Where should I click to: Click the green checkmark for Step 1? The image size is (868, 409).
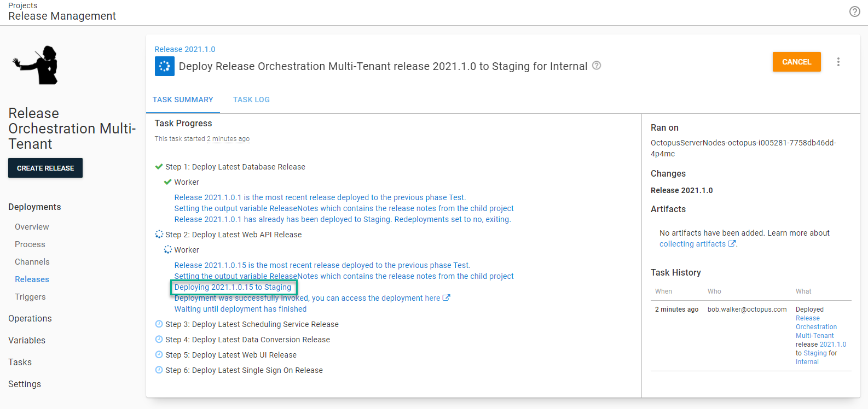(x=159, y=167)
